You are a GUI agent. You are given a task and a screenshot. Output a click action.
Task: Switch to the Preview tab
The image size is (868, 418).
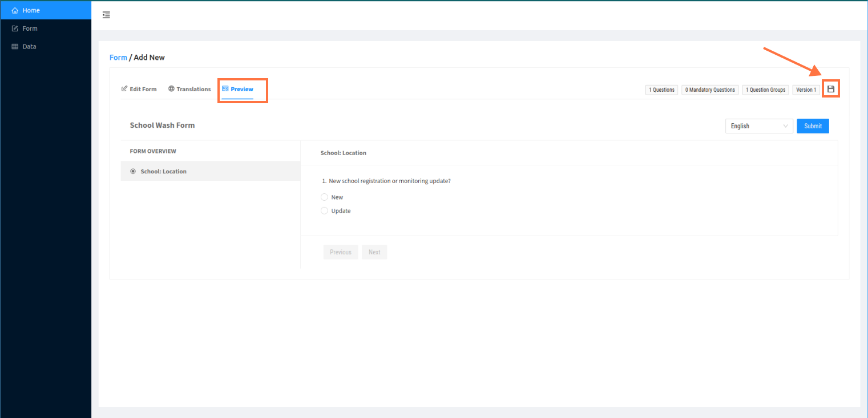point(237,89)
